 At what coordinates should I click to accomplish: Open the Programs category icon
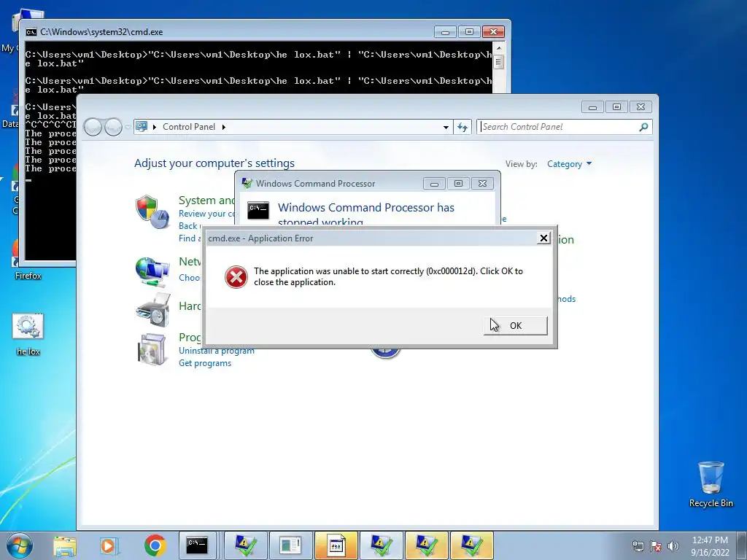coord(152,349)
